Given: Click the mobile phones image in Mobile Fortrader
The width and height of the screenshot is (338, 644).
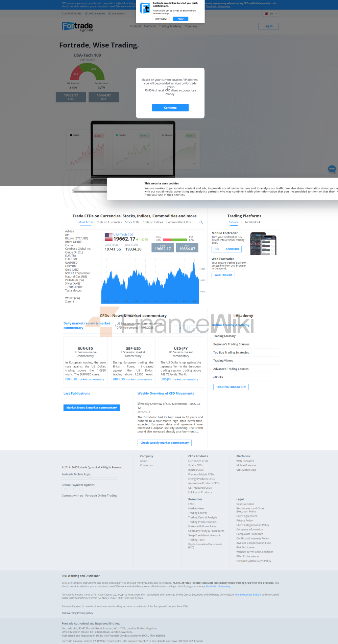Looking at the screenshot, I should 263,244.
